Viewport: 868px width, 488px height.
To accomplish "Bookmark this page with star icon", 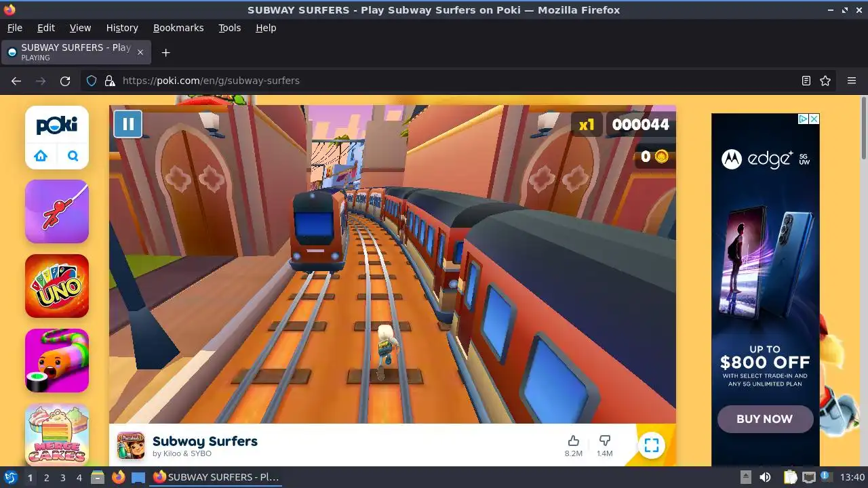I will pyautogui.click(x=825, y=81).
